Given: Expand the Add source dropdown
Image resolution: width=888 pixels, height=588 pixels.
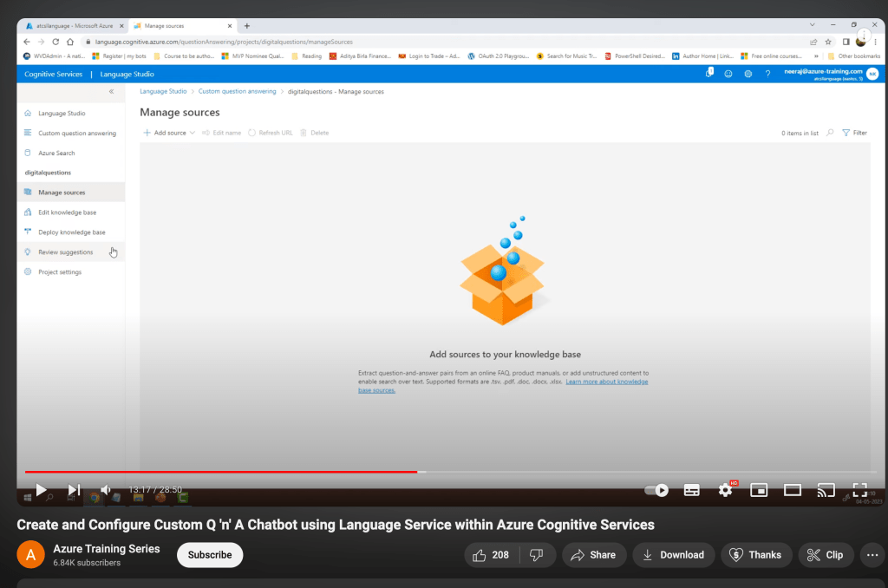Looking at the screenshot, I should (169, 133).
